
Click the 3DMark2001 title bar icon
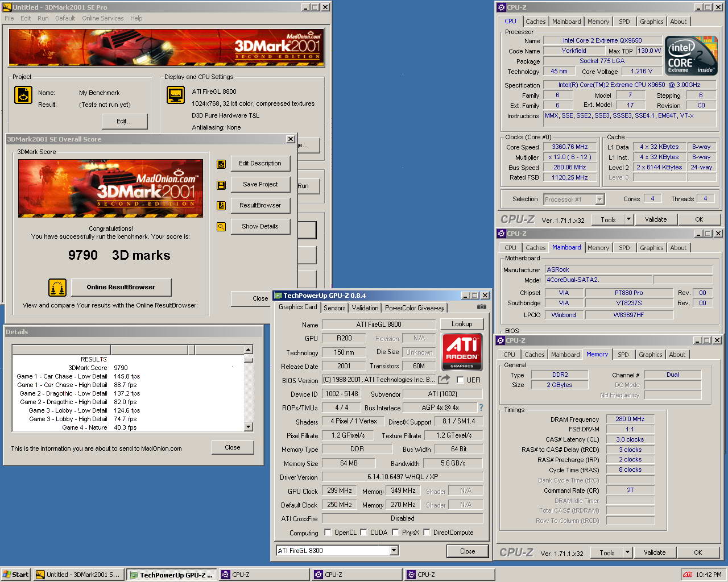(x=7, y=7)
